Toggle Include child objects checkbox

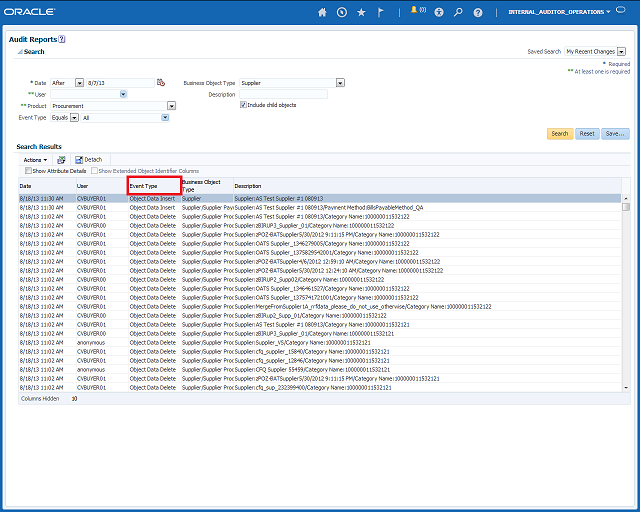[x=243, y=105]
